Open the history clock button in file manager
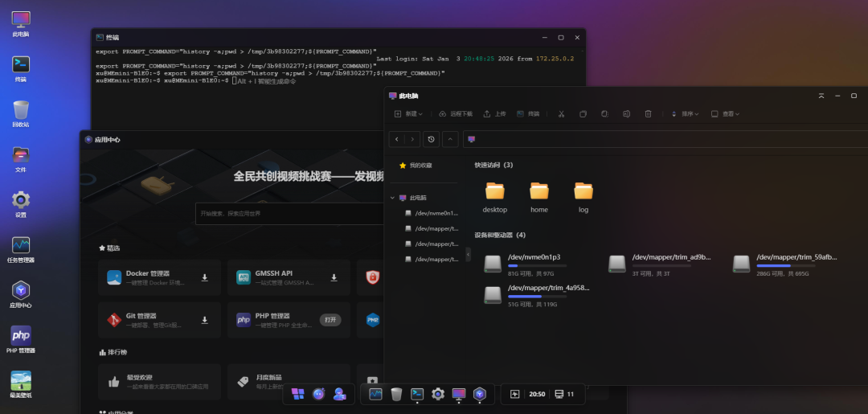 click(x=432, y=140)
